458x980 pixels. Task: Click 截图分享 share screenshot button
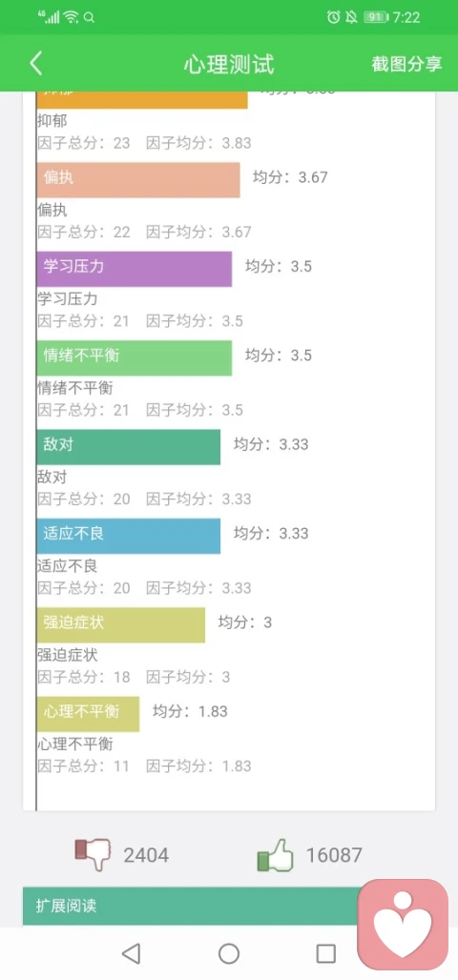(x=406, y=64)
